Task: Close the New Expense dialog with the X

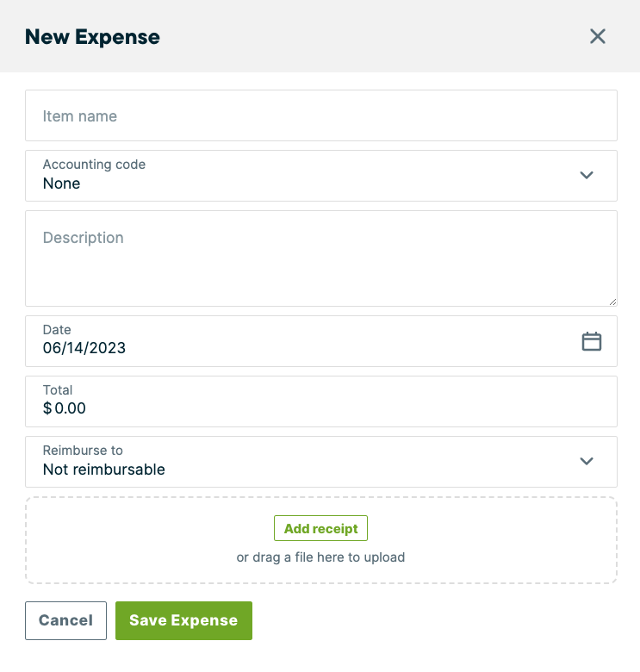Action: click(x=597, y=36)
